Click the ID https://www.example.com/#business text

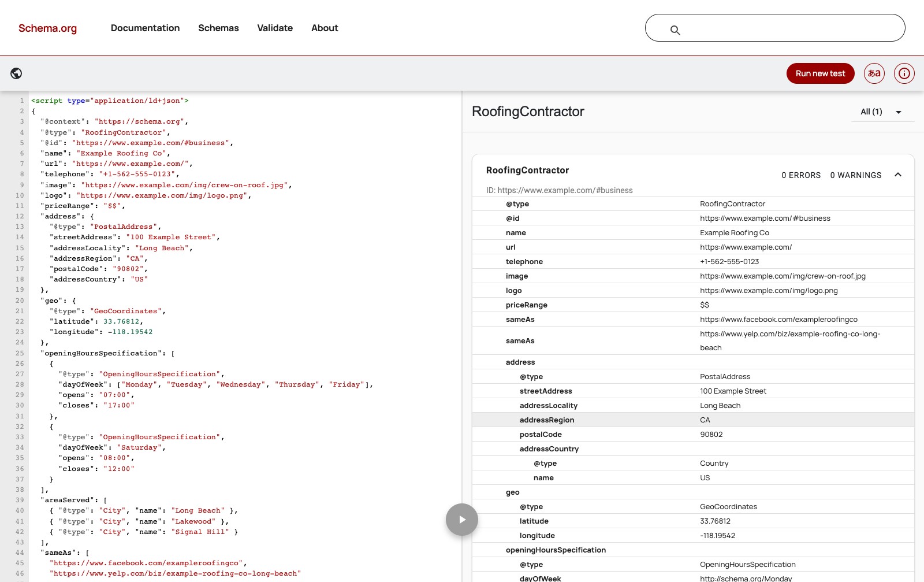(x=559, y=190)
